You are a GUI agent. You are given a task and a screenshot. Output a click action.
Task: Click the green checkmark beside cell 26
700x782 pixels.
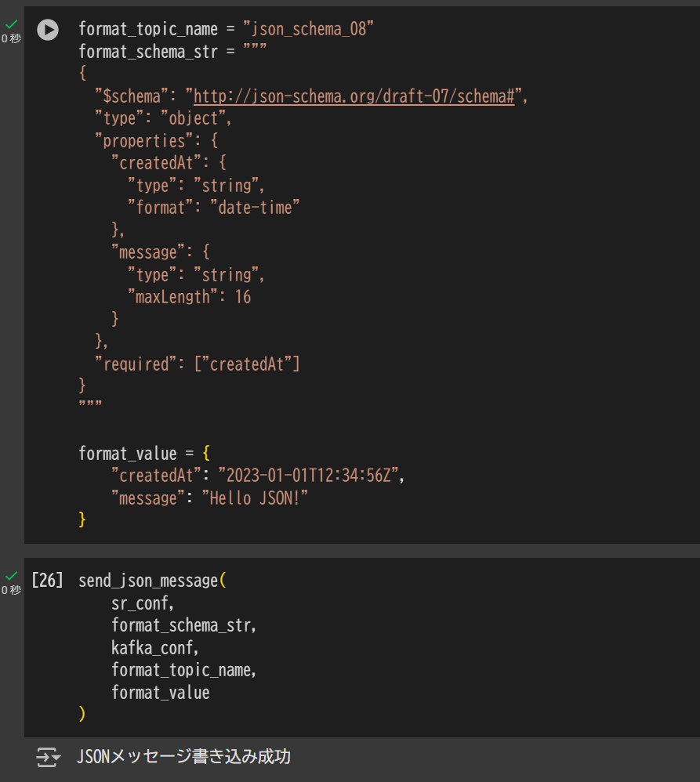(12, 575)
